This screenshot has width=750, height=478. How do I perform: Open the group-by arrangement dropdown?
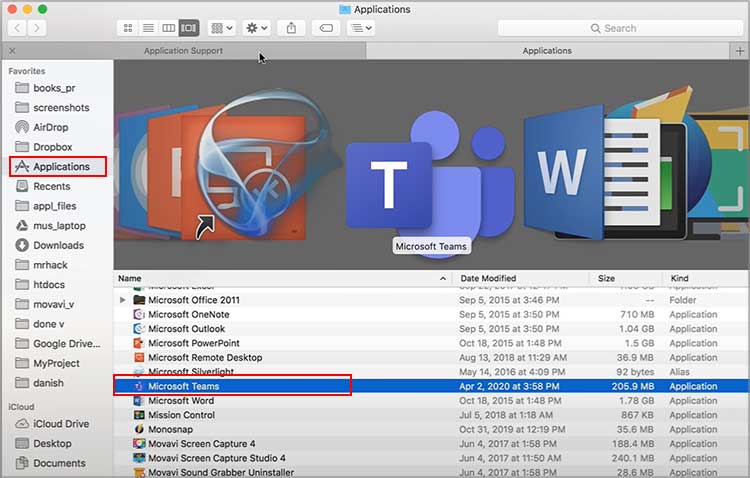tap(221, 28)
